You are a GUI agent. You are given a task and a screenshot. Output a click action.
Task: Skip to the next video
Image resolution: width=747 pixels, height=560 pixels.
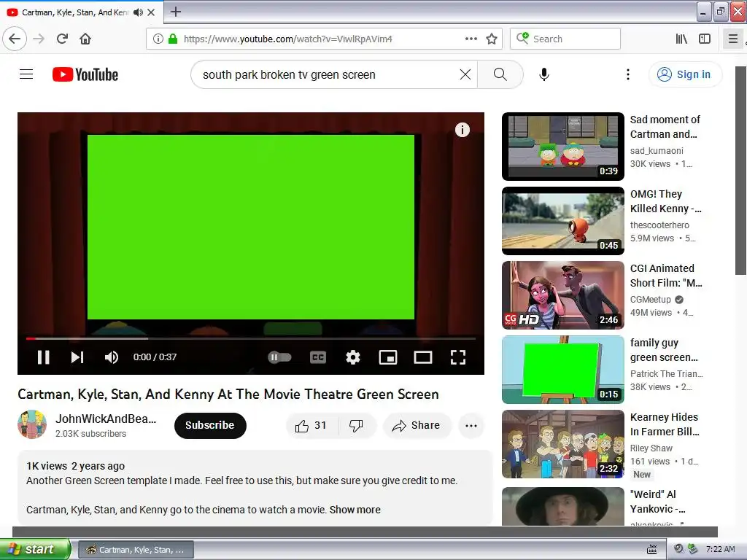[77, 357]
